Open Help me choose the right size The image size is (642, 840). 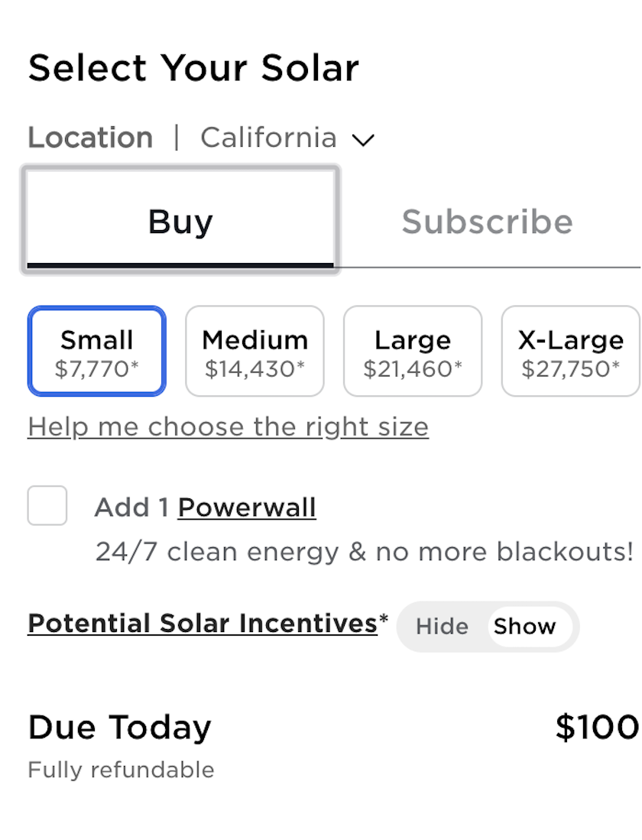229,427
